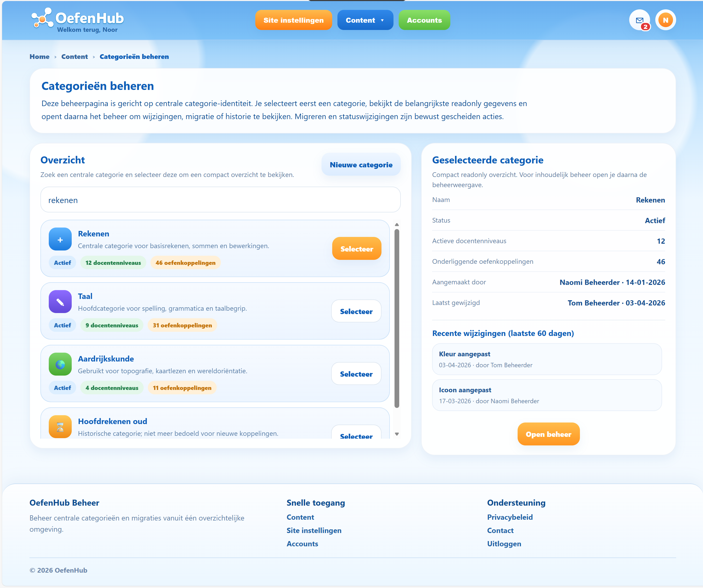
Task: Expand the Content dropdown arrow
Action: point(382,20)
